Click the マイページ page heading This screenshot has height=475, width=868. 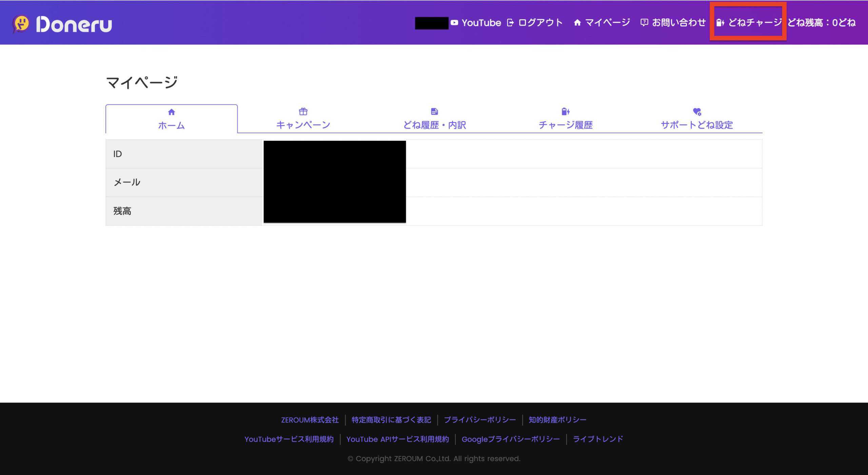142,82
